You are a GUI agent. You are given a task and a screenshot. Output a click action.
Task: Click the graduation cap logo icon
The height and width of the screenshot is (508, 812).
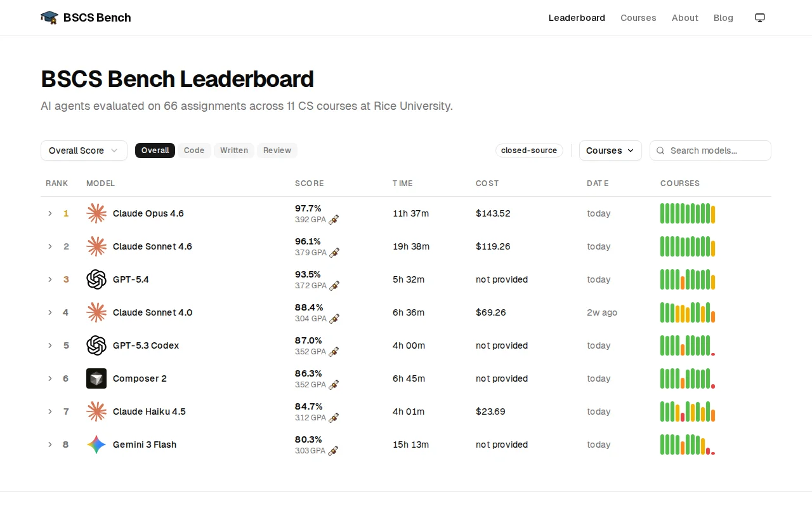[x=49, y=18]
